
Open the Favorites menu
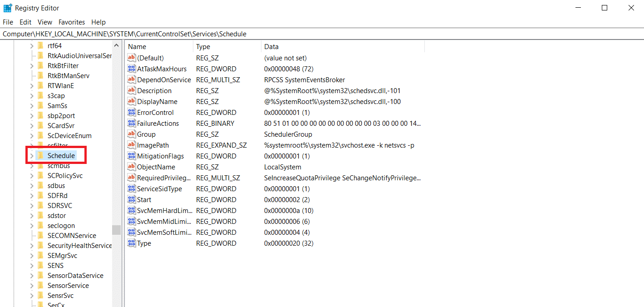[x=72, y=22]
